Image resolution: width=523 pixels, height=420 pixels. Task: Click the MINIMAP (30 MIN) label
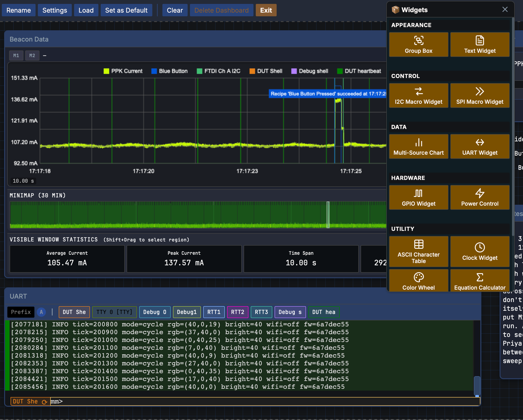pyautogui.click(x=38, y=196)
